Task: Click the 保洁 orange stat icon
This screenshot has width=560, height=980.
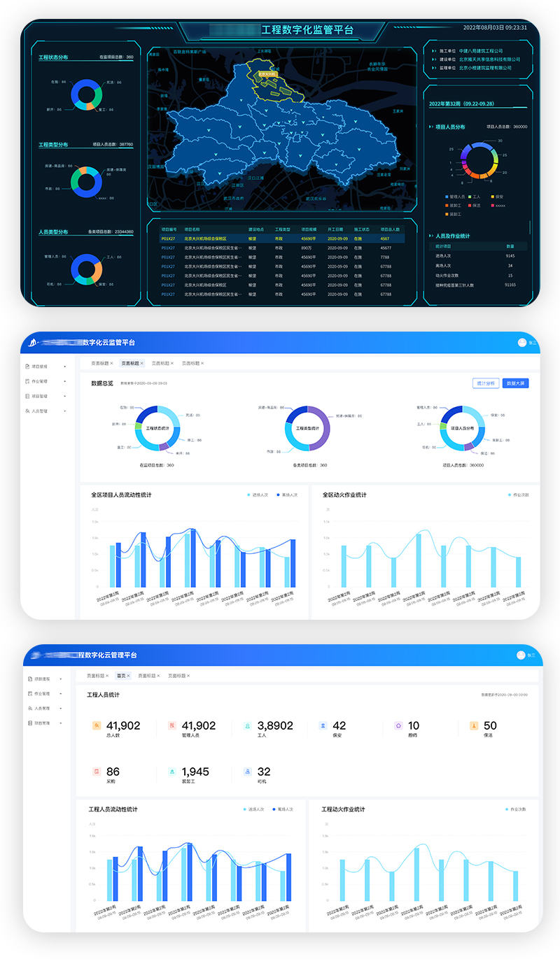Action: (x=474, y=726)
